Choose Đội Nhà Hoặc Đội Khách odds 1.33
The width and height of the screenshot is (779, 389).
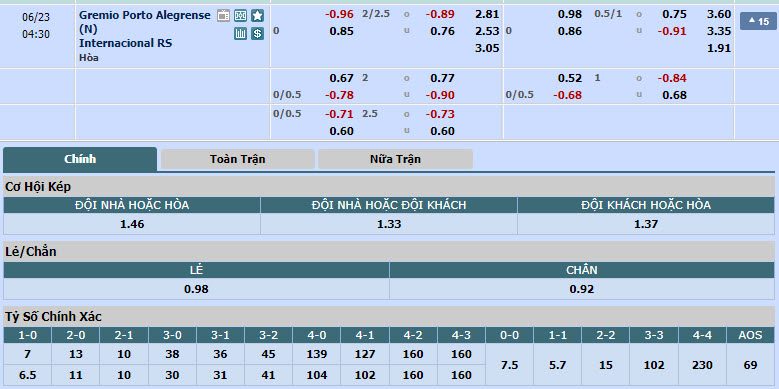pos(389,224)
